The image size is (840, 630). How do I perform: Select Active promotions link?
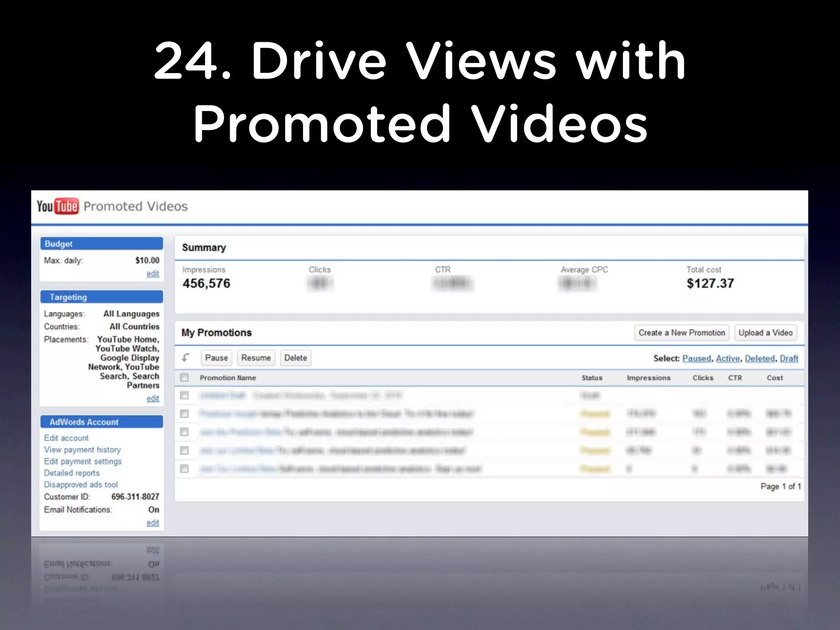(x=728, y=358)
